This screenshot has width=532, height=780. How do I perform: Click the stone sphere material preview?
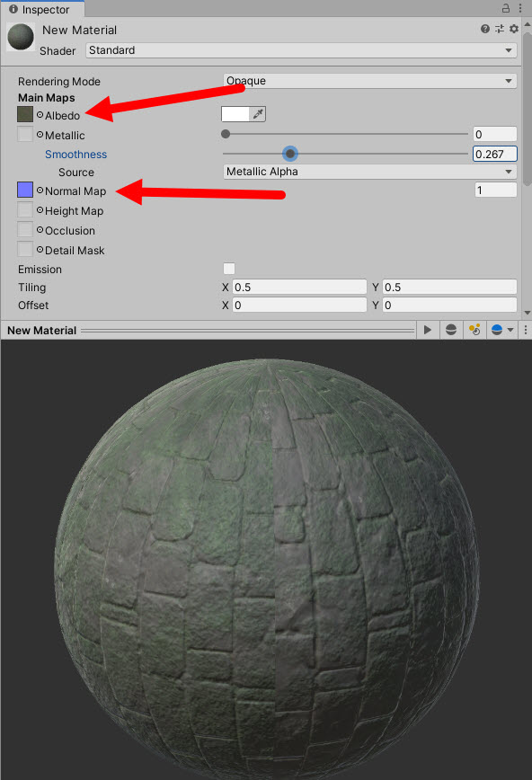click(266, 567)
